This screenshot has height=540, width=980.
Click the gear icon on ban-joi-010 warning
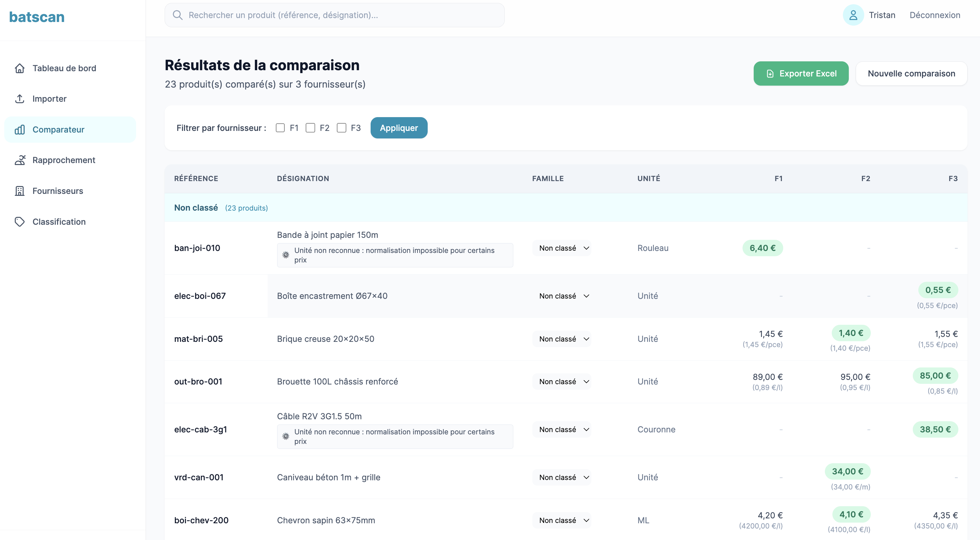286,255
